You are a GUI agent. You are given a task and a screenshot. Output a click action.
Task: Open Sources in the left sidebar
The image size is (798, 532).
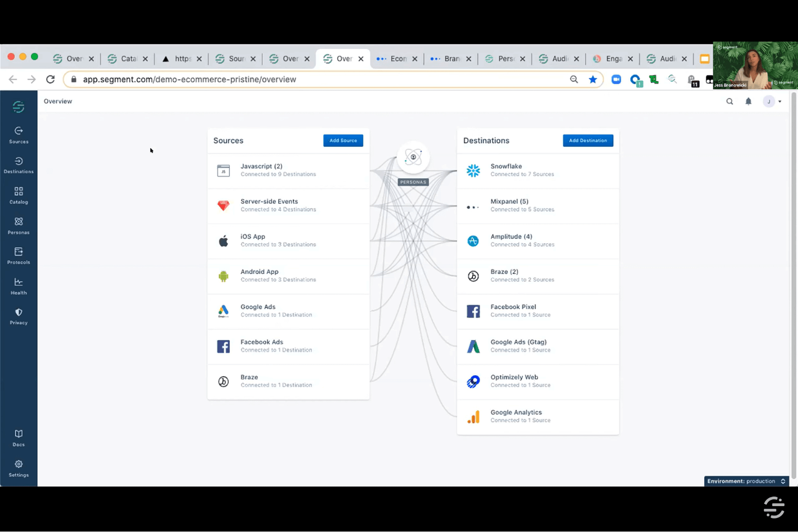pyautogui.click(x=18, y=135)
